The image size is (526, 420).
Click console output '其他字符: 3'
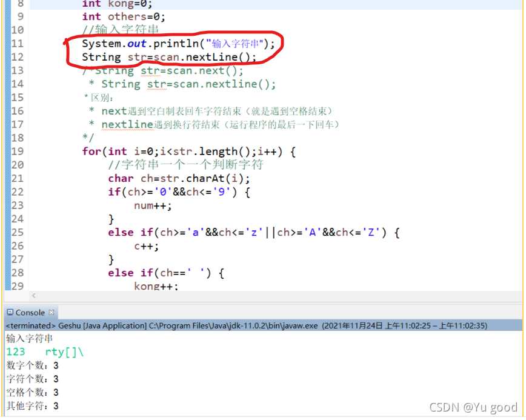33,406
